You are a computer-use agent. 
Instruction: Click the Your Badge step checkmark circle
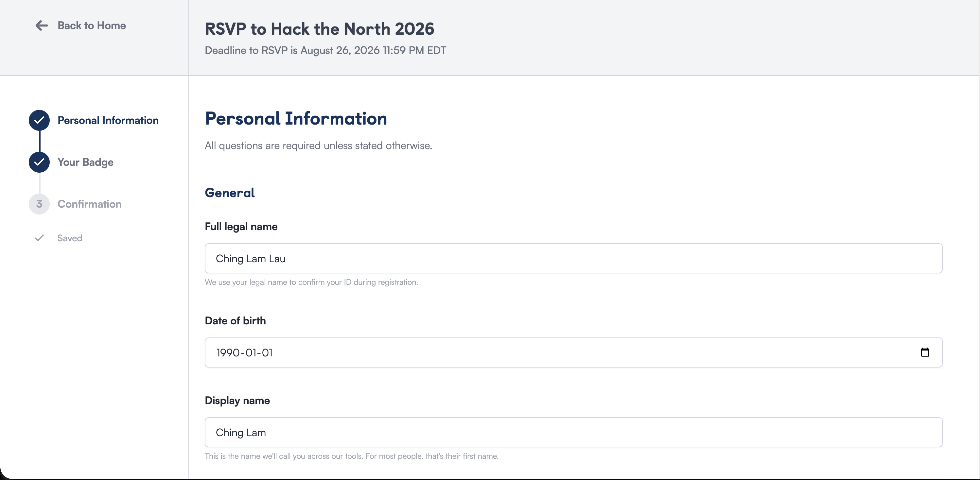tap(39, 162)
